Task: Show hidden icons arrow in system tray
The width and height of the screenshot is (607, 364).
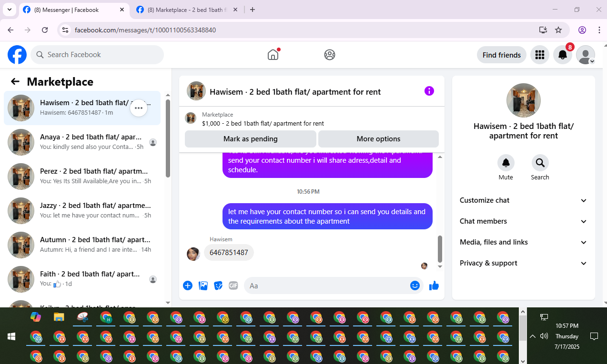Action: 533,336
